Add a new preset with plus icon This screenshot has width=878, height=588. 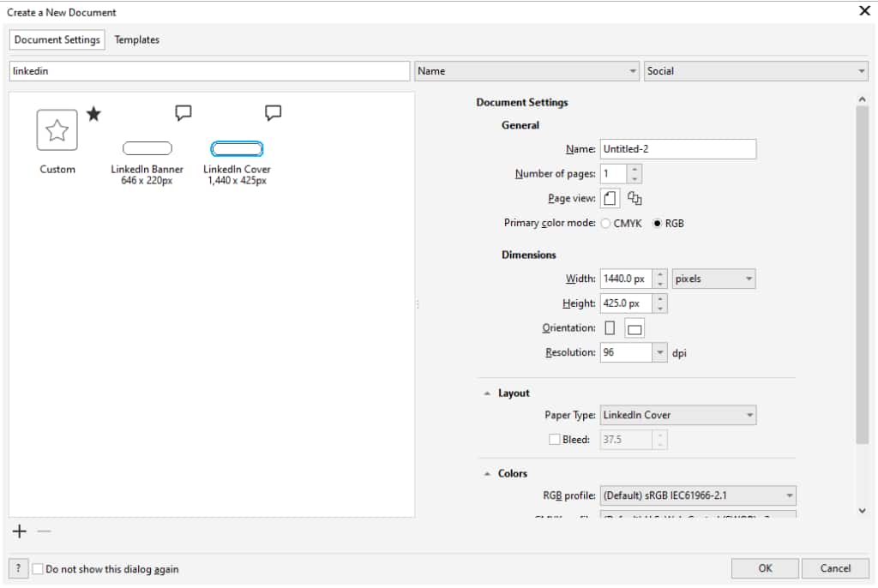[20, 531]
